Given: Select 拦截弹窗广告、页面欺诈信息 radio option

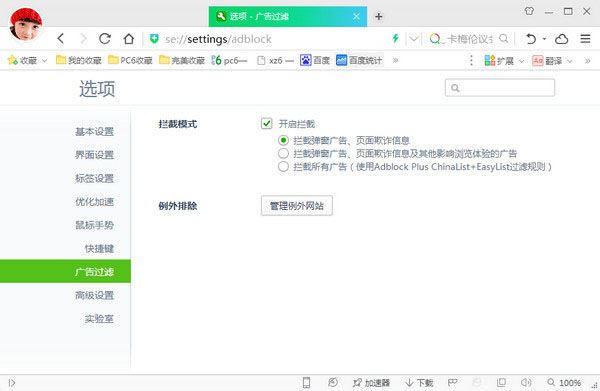Looking at the screenshot, I should pyautogui.click(x=283, y=140).
